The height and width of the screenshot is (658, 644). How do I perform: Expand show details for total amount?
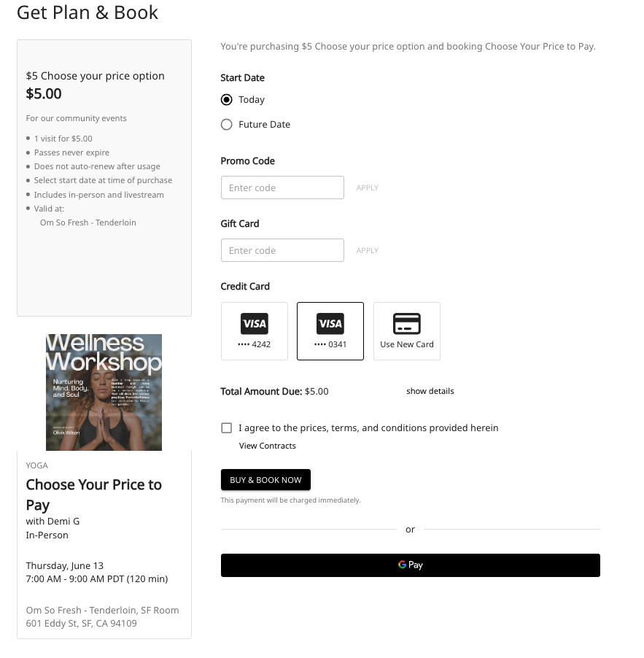point(430,391)
